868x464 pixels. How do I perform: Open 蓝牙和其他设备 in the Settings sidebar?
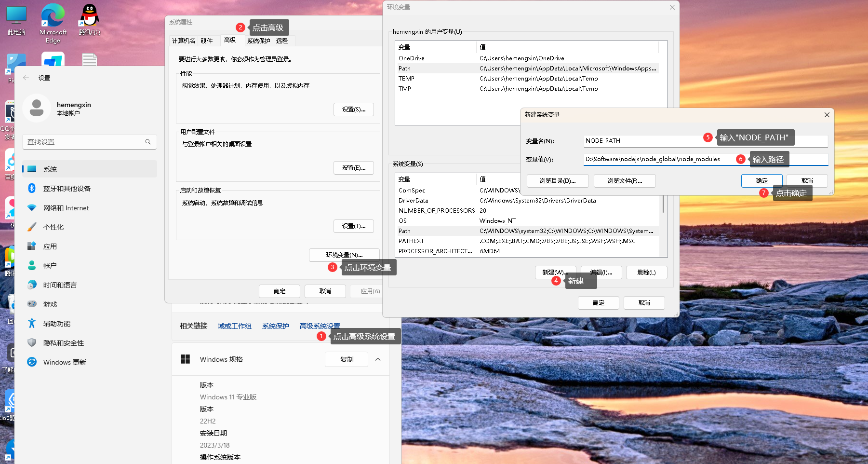coord(90,188)
